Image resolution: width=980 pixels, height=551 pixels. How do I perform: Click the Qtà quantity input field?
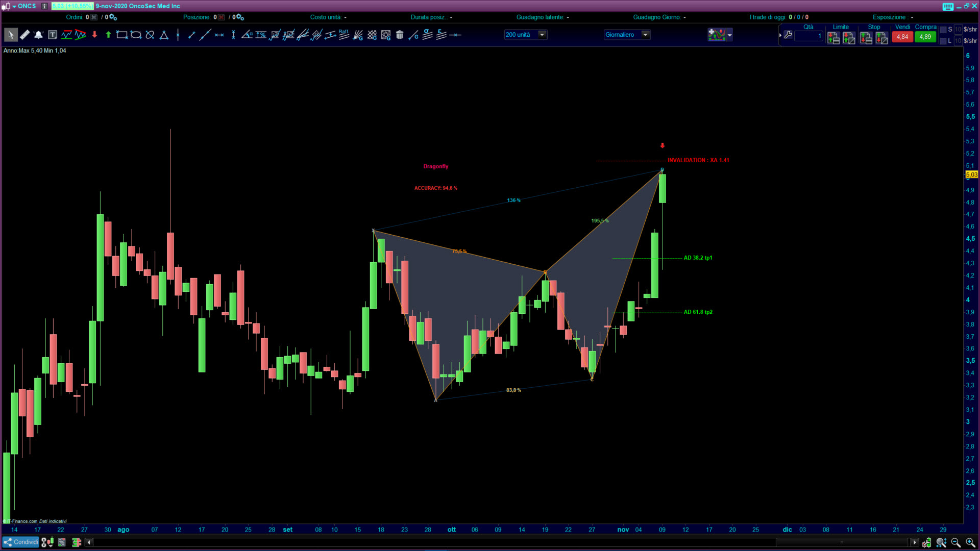coord(808,36)
